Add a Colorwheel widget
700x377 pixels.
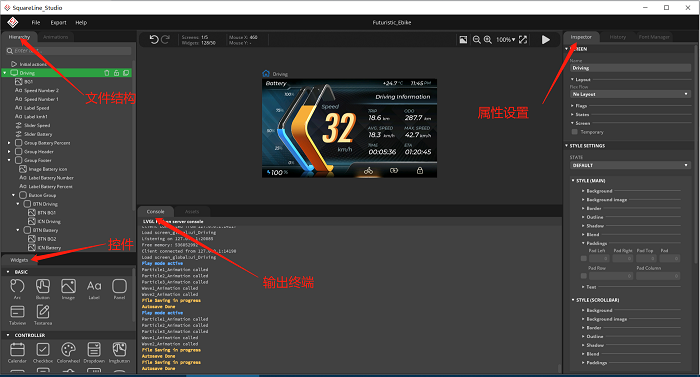pos(68,352)
